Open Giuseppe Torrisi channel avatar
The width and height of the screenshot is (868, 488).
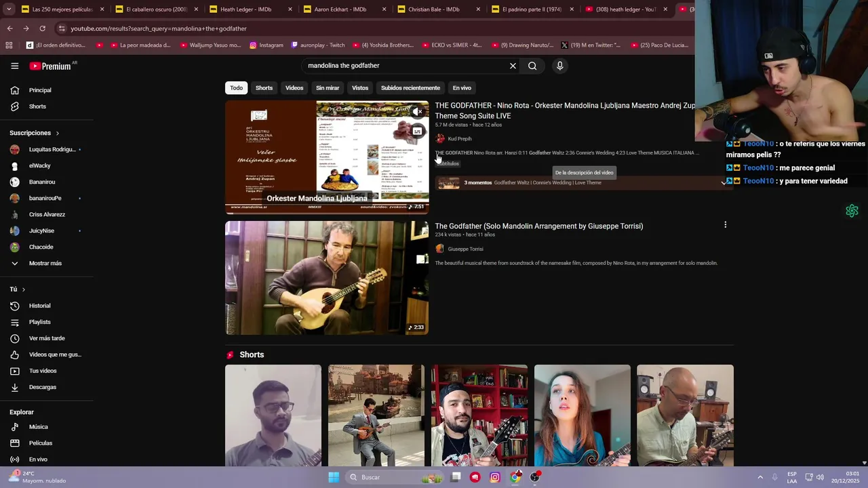pos(440,249)
